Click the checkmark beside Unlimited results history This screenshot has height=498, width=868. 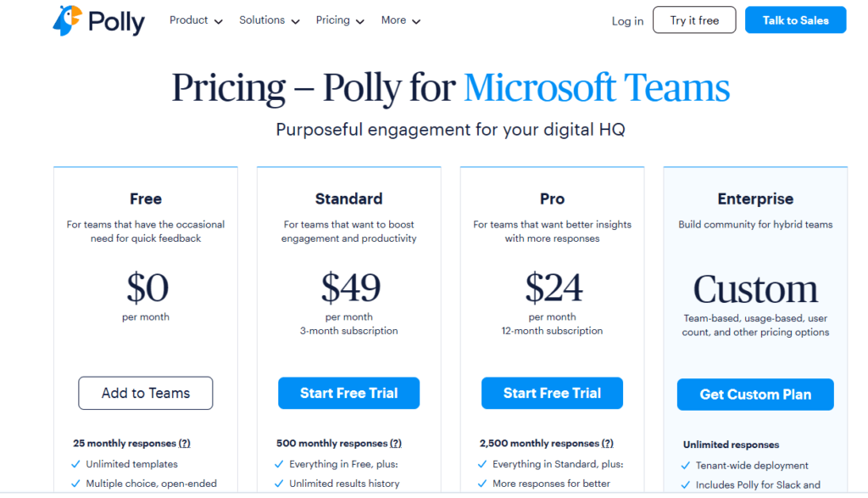click(280, 483)
